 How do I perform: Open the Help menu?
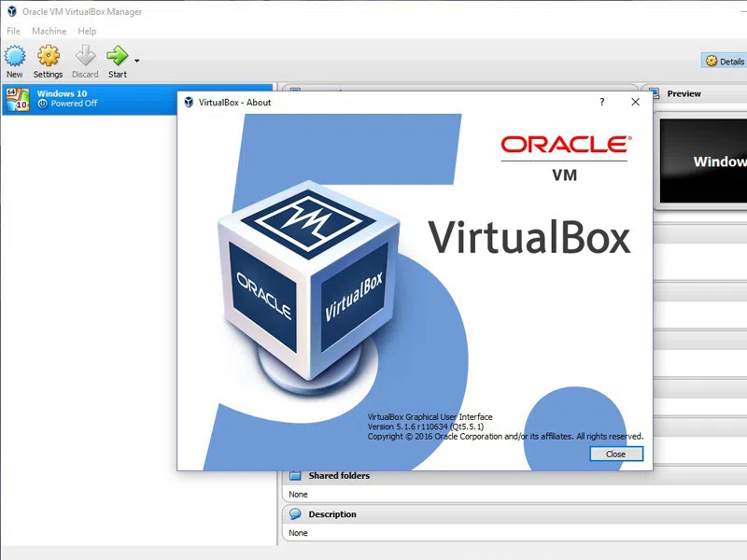click(x=87, y=31)
